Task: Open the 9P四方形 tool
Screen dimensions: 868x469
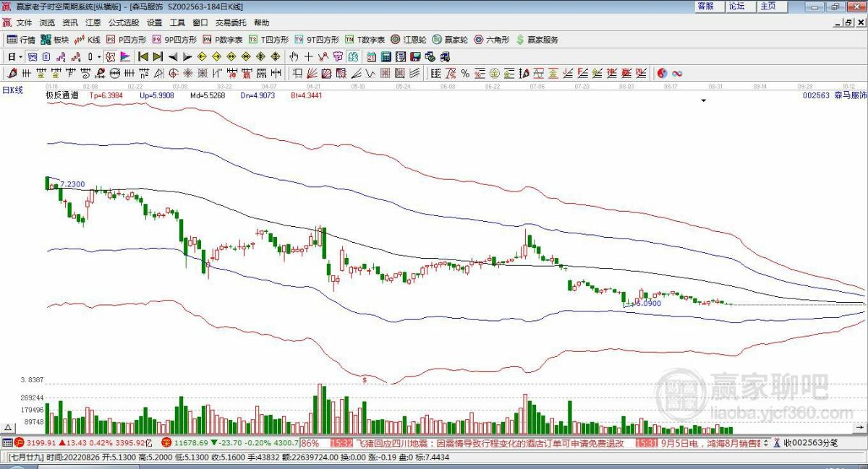Action: [173, 40]
